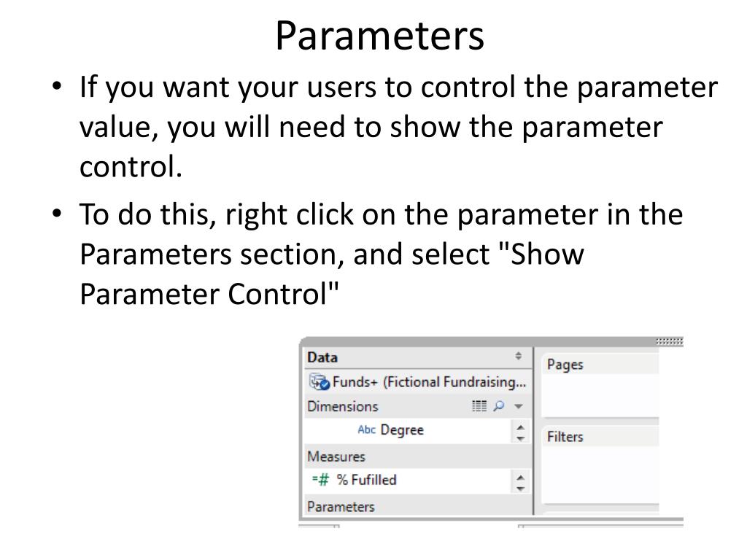Click the magnifier search icon in Dimensions
Viewport: 747px width, 560px height.
(499, 406)
